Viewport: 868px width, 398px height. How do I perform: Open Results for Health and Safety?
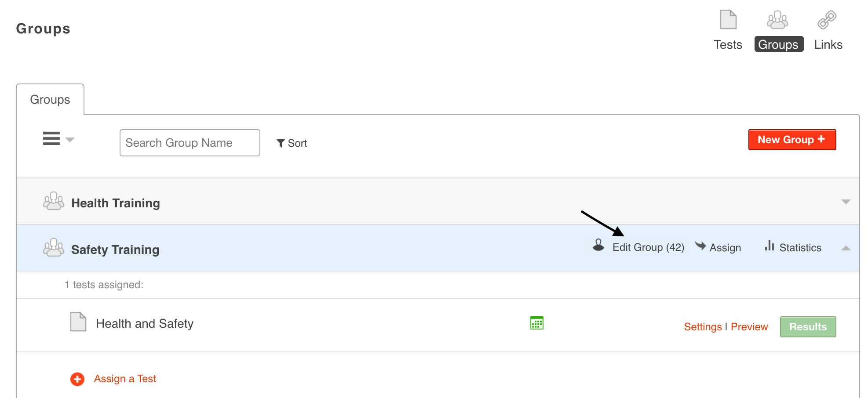(x=808, y=327)
